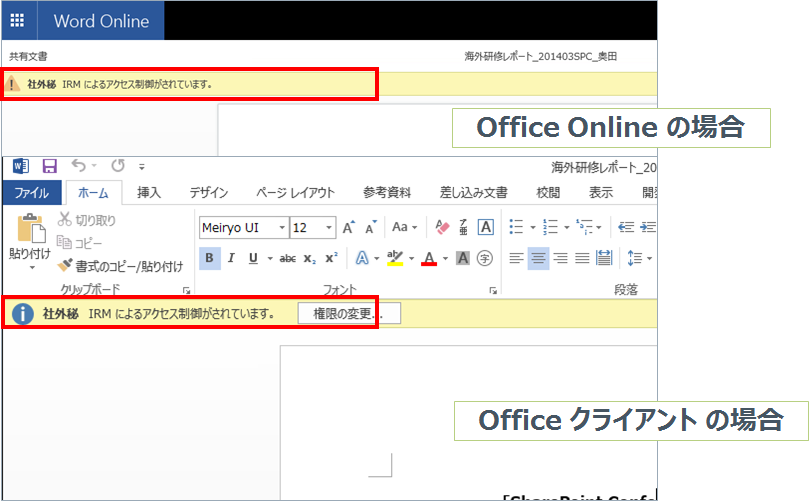The height and width of the screenshot is (501, 809).
Task: Toggle superscript formatting
Action: (x=331, y=257)
